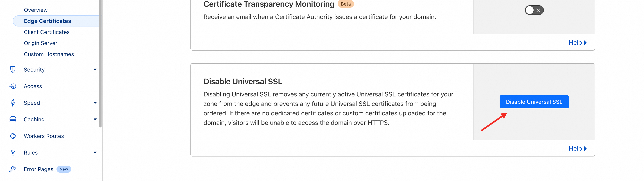The height and width of the screenshot is (181, 644).
Task: Open the Overview page
Action: tap(36, 10)
